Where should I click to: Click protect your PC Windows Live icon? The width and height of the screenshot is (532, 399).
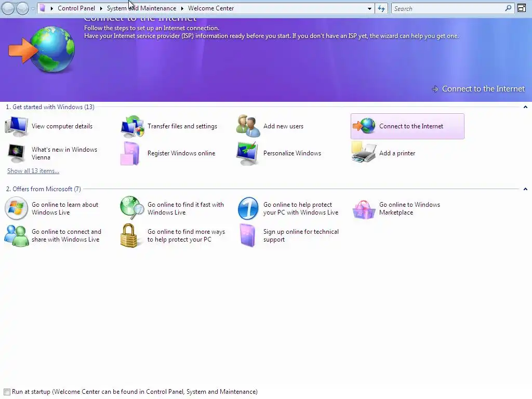coord(248,208)
